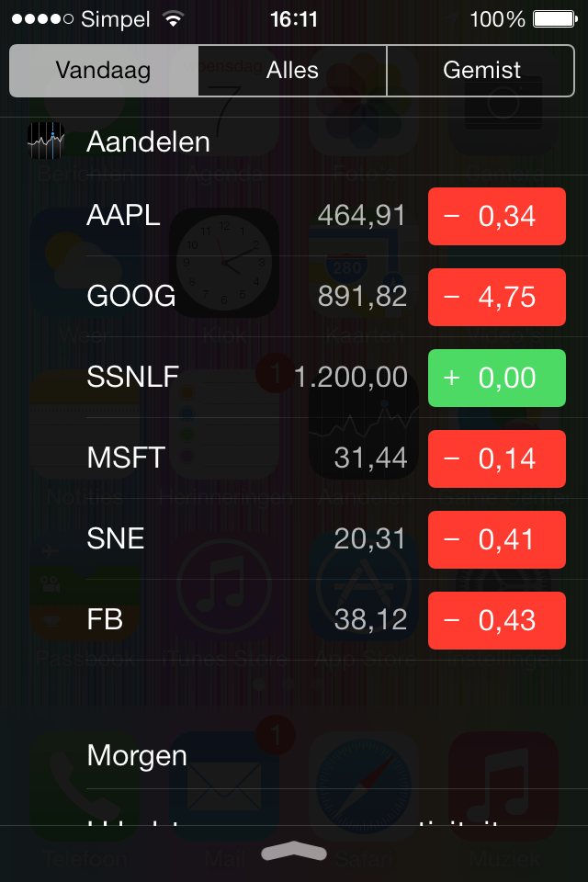Toggle GOOG change badge showing 4,75
588x882 pixels.
[x=497, y=297]
